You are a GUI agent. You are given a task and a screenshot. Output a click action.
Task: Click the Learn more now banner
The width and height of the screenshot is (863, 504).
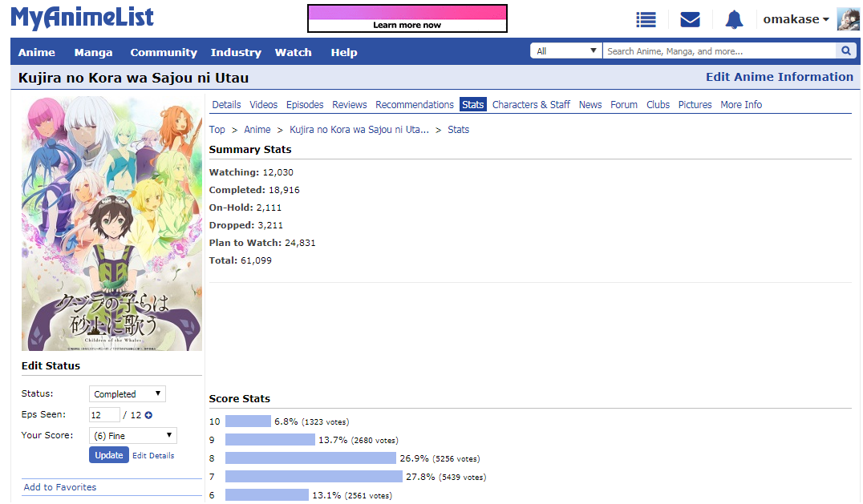[407, 18]
